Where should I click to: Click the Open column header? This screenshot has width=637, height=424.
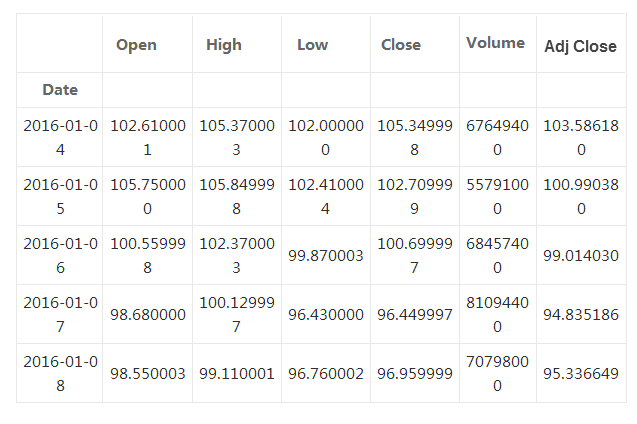136,45
